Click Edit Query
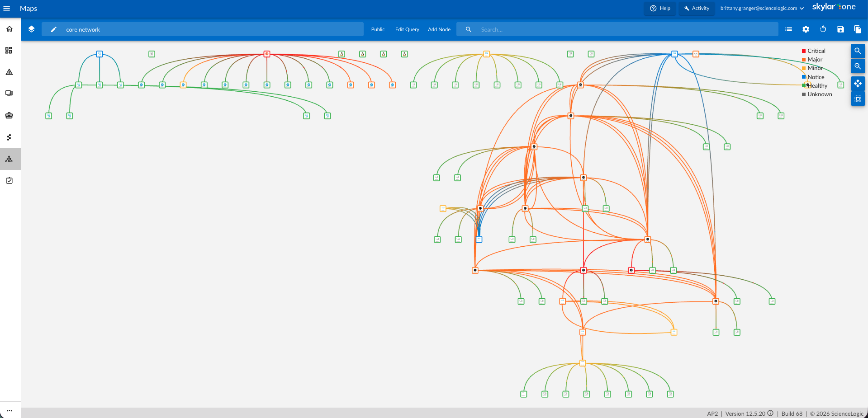 point(407,29)
